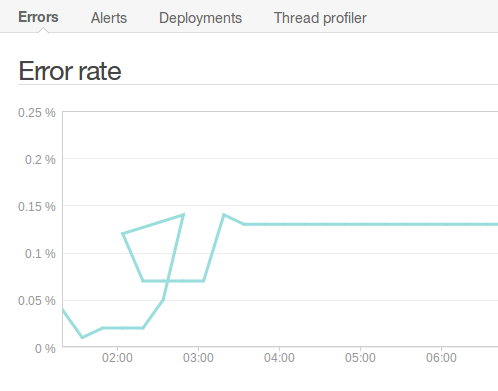Click the 03:00 time axis label
The width and height of the screenshot is (498, 391).
tap(198, 358)
